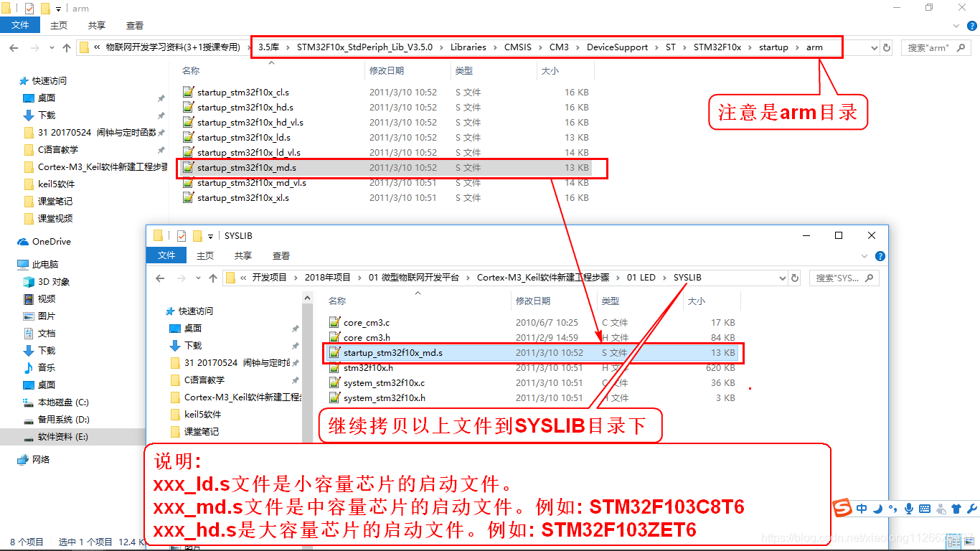Click Sogou microphone voice input icon
Screen dimensions: 980x551
click(909, 509)
